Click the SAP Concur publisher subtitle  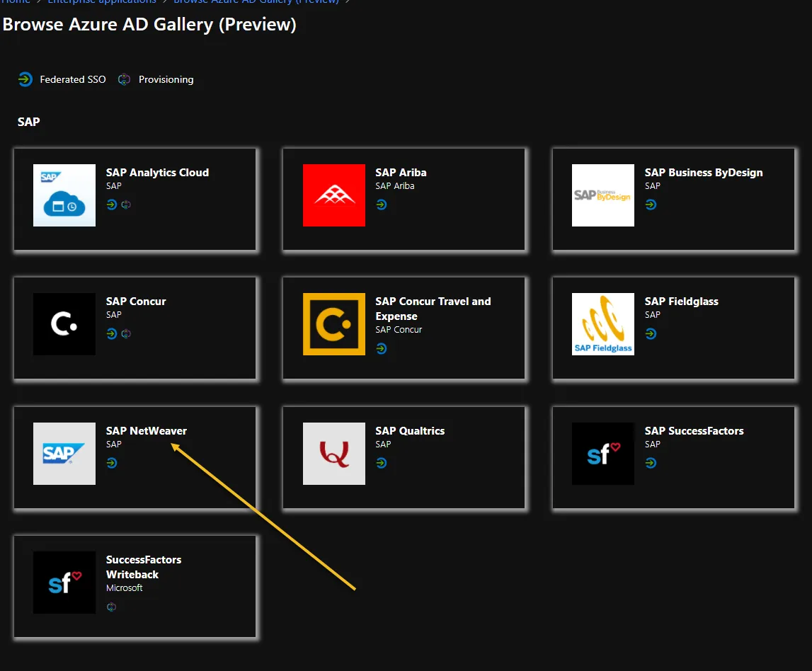pyautogui.click(x=399, y=329)
